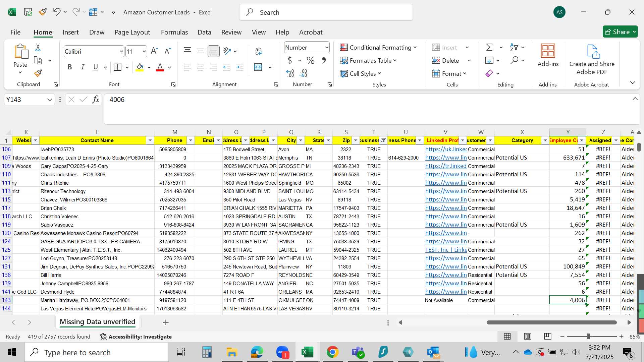The height and width of the screenshot is (362, 644).
Task: Click the Find and Select magnifier icon
Action: (x=514, y=60)
